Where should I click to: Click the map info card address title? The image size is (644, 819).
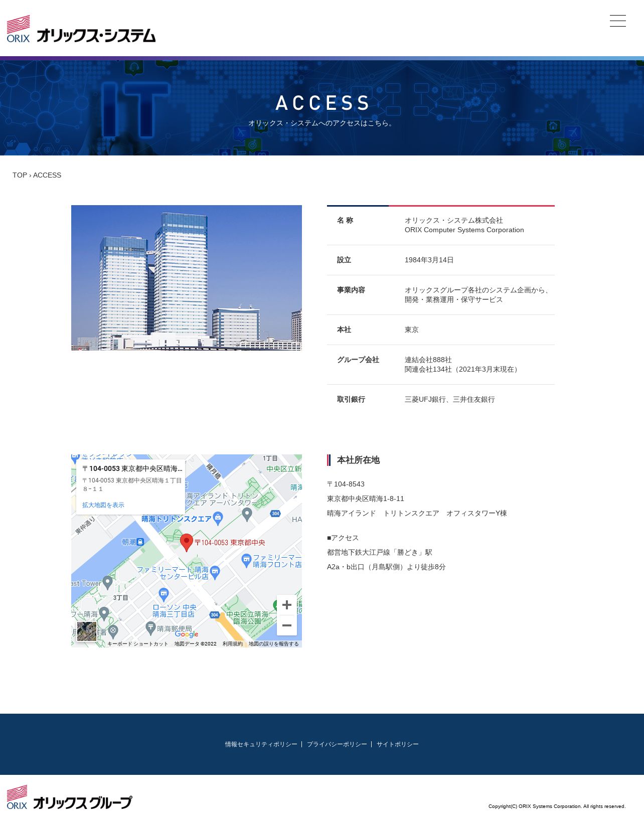coord(132,468)
